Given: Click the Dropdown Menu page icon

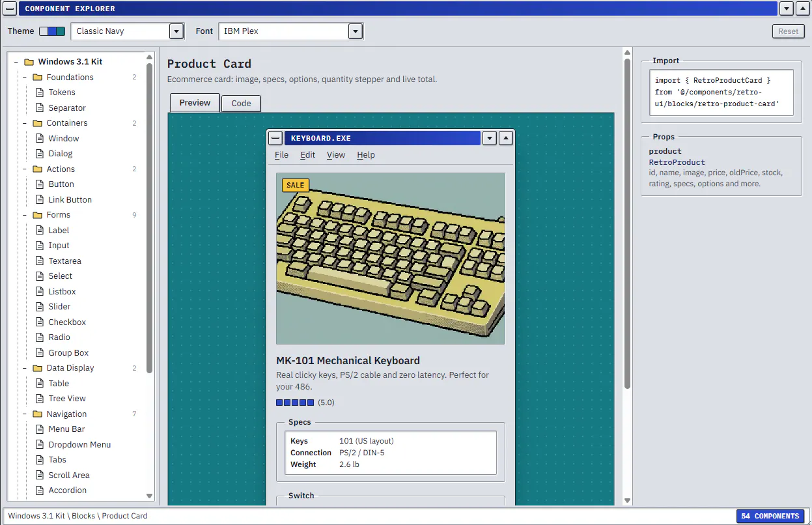Looking at the screenshot, I should tap(39, 445).
